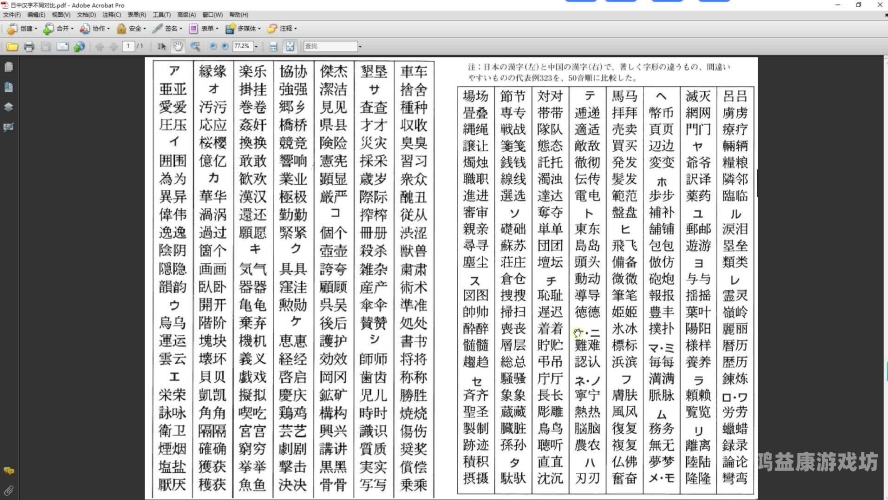Open the Comments panel icon
Viewport: 888px width, 500px height.
coord(8,471)
